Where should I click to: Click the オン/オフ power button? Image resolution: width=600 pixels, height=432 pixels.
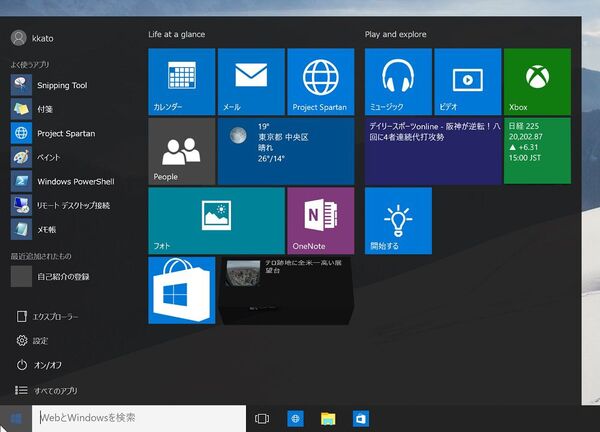point(39,365)
